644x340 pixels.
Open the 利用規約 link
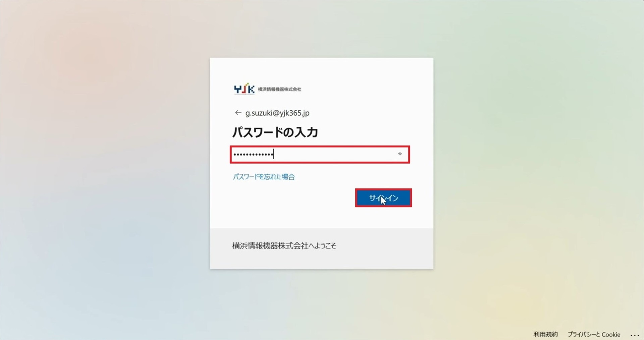[545, 334]
